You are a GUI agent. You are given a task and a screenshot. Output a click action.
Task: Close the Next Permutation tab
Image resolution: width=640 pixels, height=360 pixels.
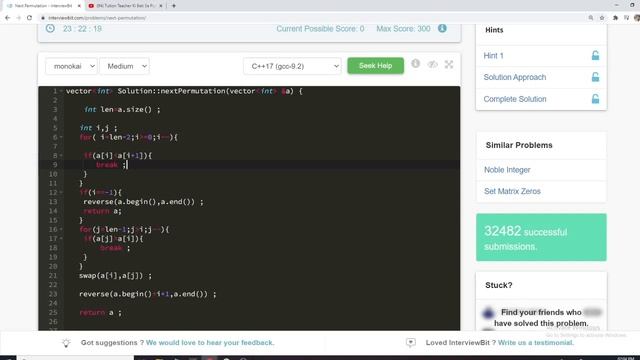click(79, 6)
